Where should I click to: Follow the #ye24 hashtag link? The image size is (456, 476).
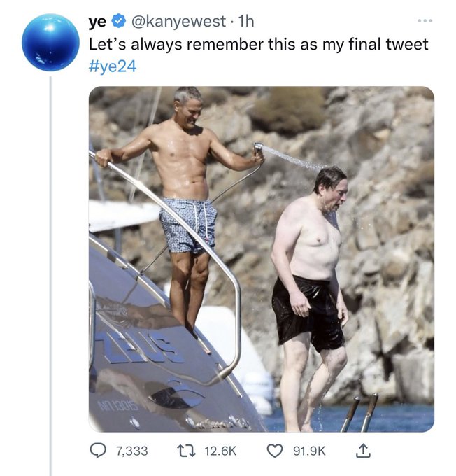(112, 66)
